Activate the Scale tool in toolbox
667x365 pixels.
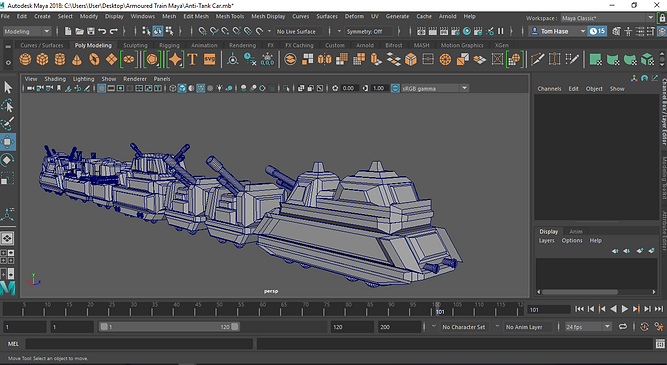pyautogui.click(x=8, y=178)
